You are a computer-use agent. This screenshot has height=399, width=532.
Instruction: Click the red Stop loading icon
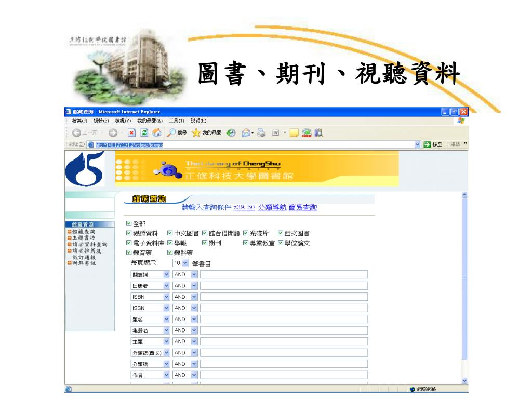(x=131, y=133)
